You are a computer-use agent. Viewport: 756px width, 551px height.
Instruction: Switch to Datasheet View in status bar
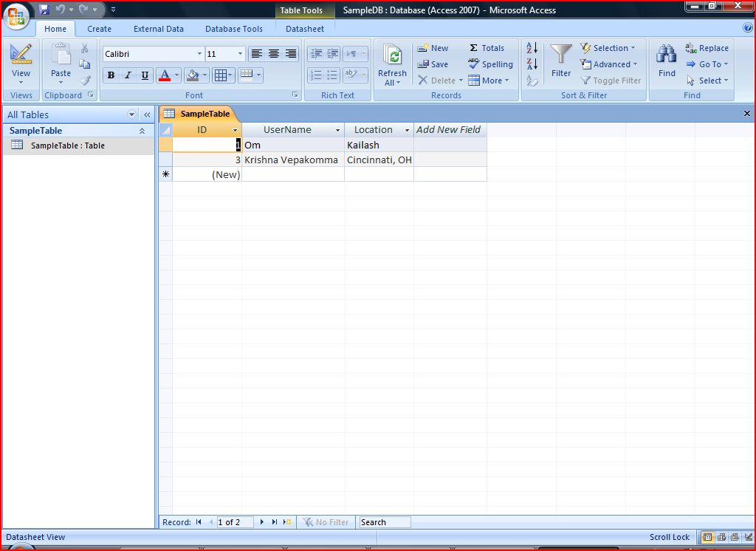(x=707, y=537)
